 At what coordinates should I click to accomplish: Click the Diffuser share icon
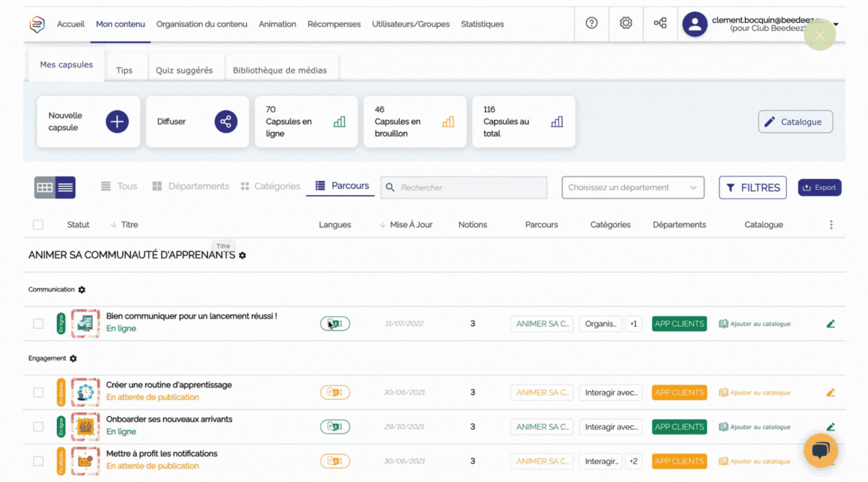pos(225,122)
